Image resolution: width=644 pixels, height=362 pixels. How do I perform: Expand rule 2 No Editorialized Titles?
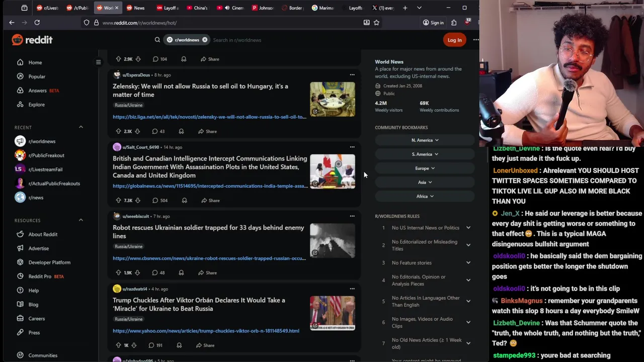[468, 245]
